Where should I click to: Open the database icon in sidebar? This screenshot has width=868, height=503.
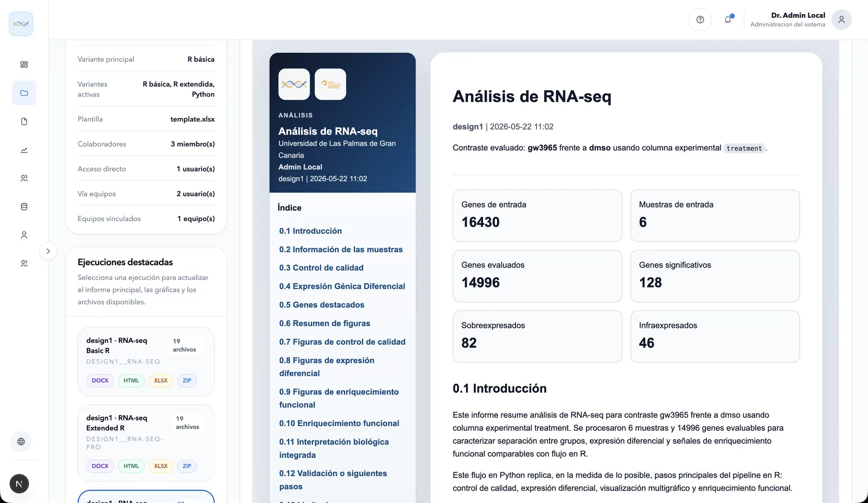[24, 207]
